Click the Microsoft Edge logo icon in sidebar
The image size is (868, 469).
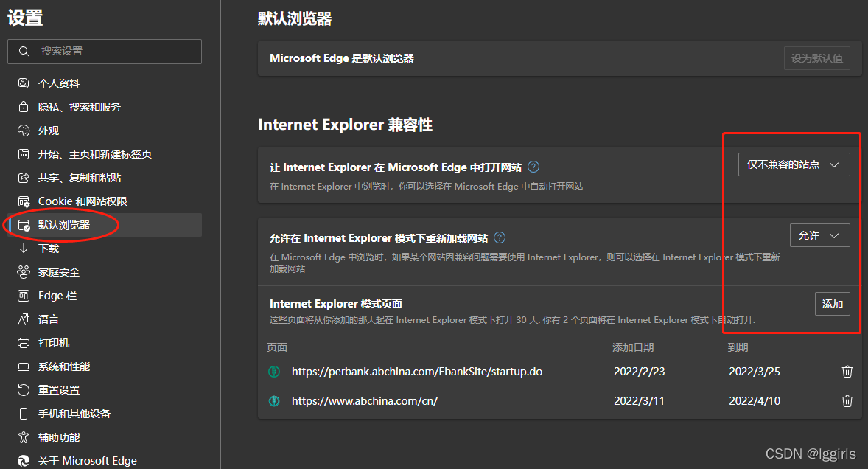click(24, 461)
